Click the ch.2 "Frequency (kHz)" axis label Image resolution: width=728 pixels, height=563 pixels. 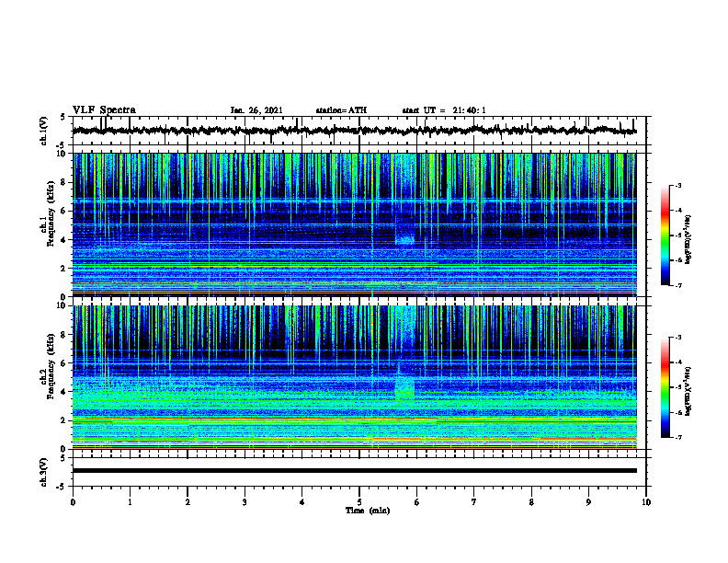coord(51,366)
